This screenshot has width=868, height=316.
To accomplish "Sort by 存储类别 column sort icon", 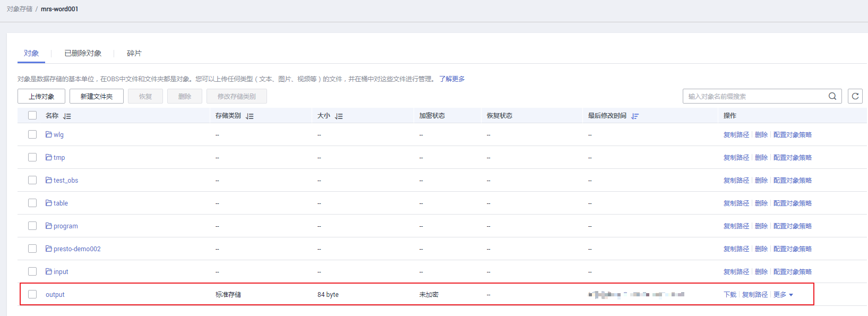I will pyautogui.click(x=250, y=116).
